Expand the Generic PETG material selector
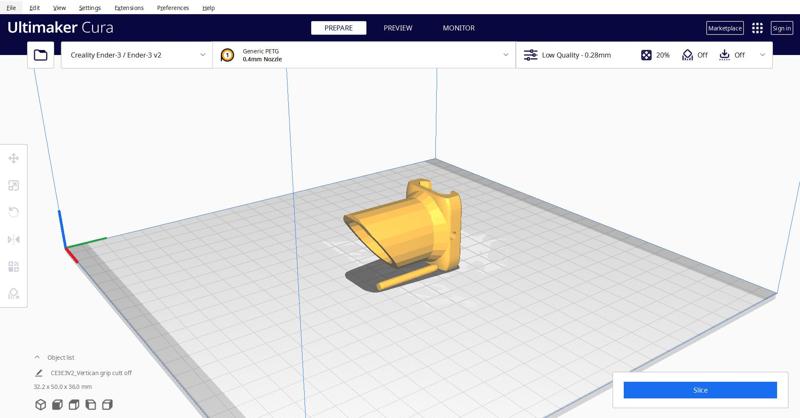The image size is (800, 418). [x=364, y=55]
